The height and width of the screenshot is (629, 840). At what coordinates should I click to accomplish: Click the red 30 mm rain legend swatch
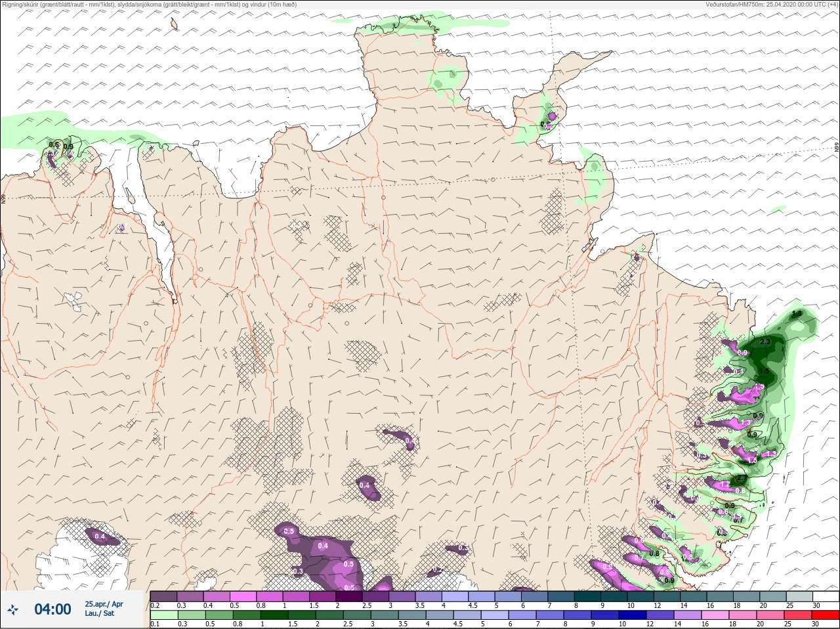click(826, 615)
